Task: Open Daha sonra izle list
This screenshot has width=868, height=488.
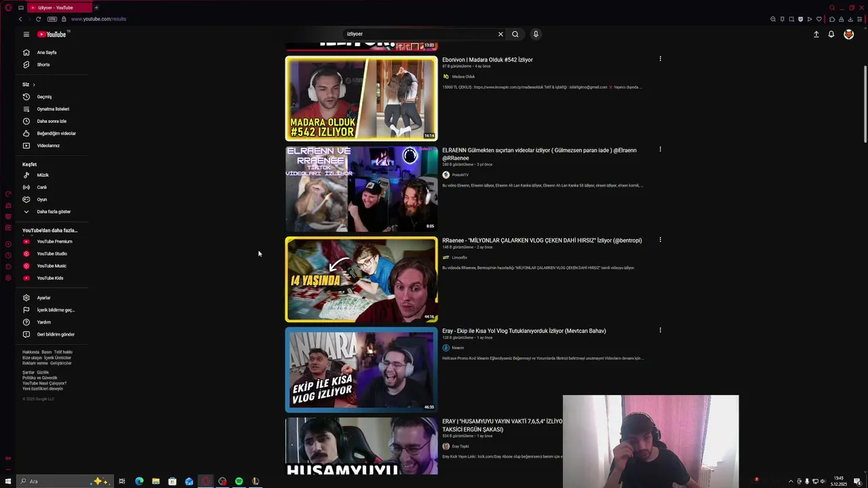Action: (x=52, y=121)
